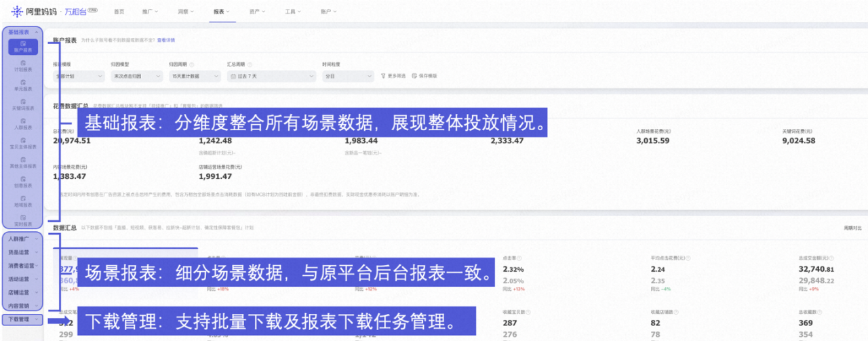The width and height of the screenshot is (868, 341).
Task: Open the 资产 top navigation menu
Action: coord(257,12)
